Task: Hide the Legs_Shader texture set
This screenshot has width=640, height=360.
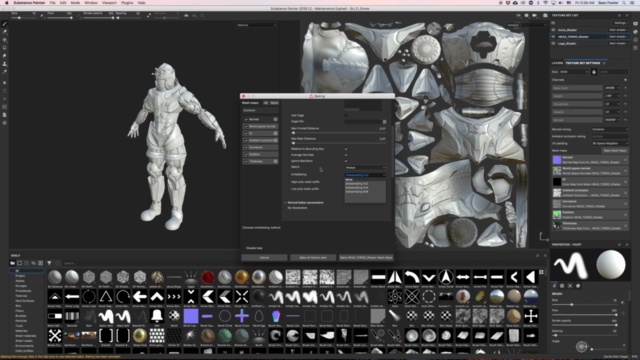Action: 553,43
